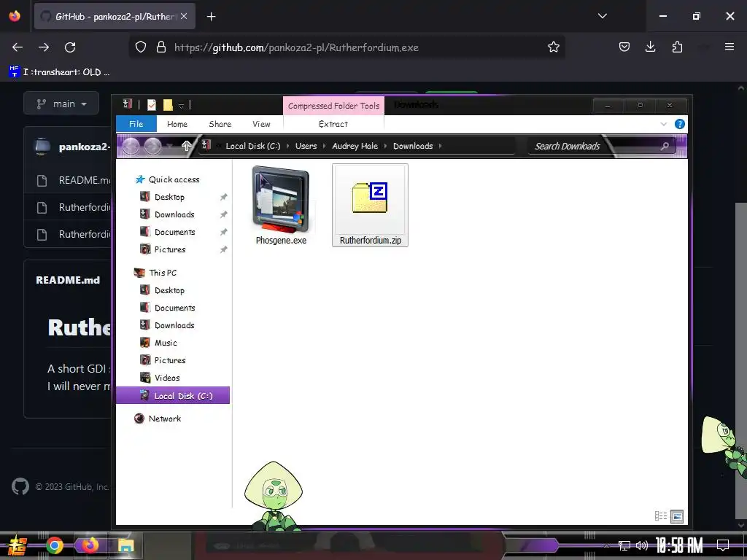Screen dimensions: 747x560
Task: Click the Properties icon in quick access toolbar
Action: pyautogui.click(x=152, y=105)
